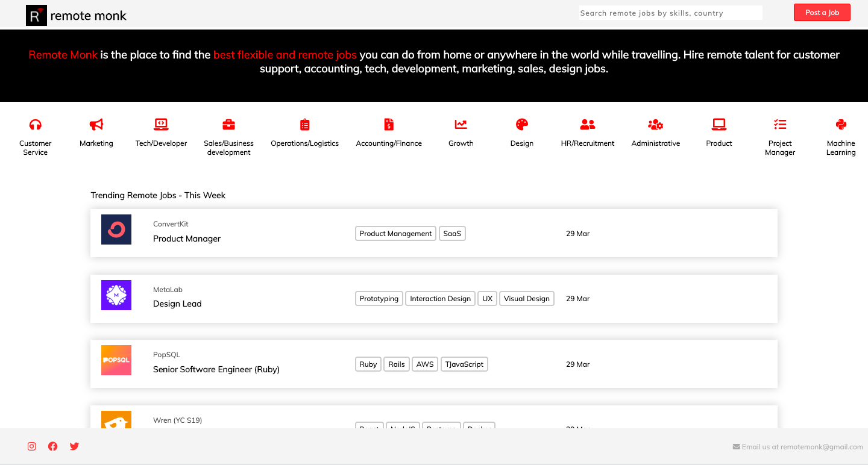Screen dimensions: 868x465
Task: Visit the Instagram page icon
Action: pos(32,446)
